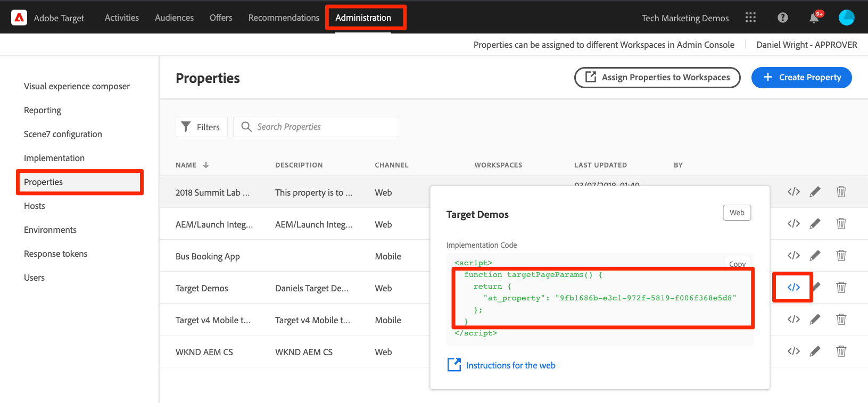Show implementation code for Target v4 Mobile
The image size is (868, 403).
point(793,319)
